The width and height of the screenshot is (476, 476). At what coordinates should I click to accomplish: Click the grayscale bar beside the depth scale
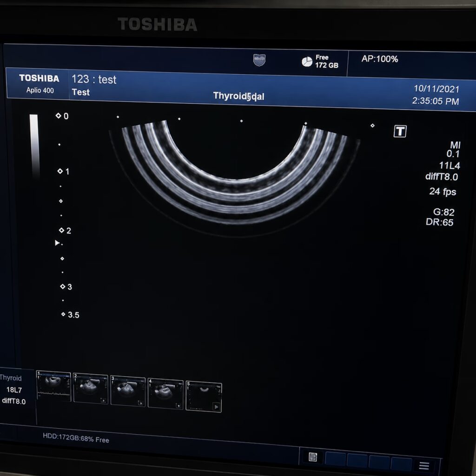34,146
